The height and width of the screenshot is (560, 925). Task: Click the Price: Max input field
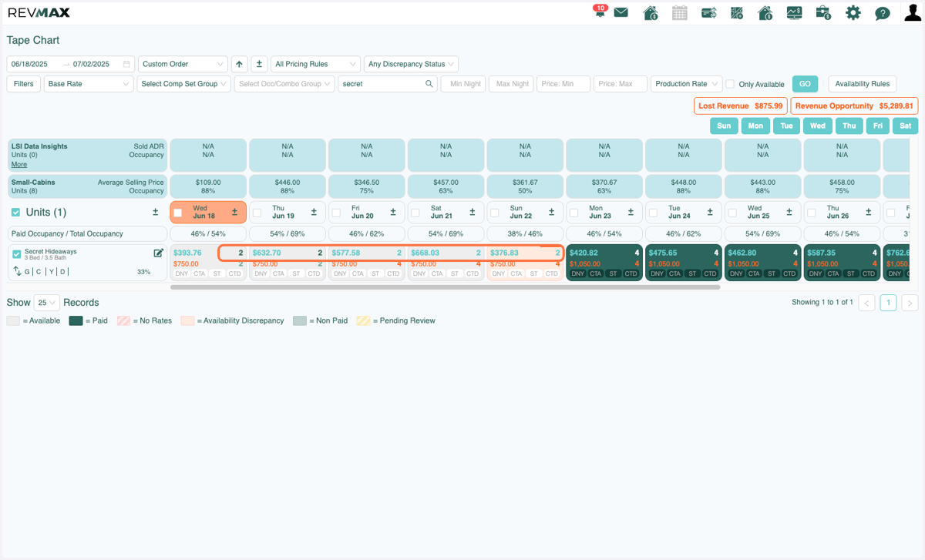click(621, 84)
